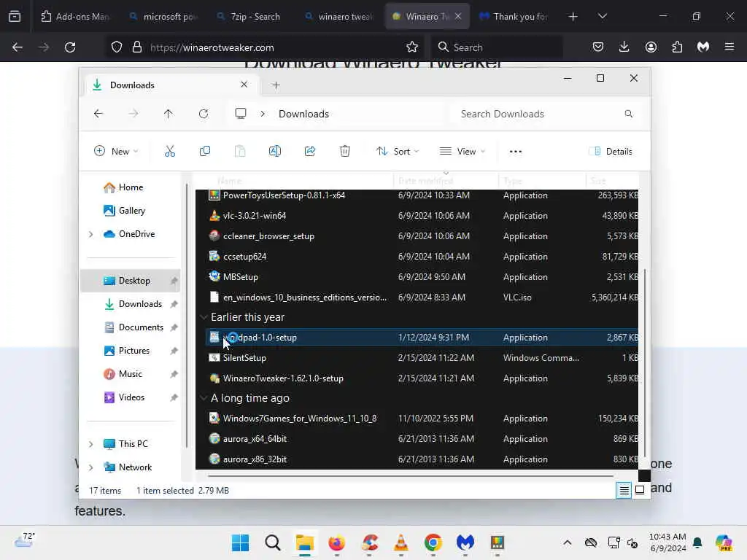Screen dimensions: 747x560
Task: Expand This PC in the navigation pane
Action: pos(91,444)
